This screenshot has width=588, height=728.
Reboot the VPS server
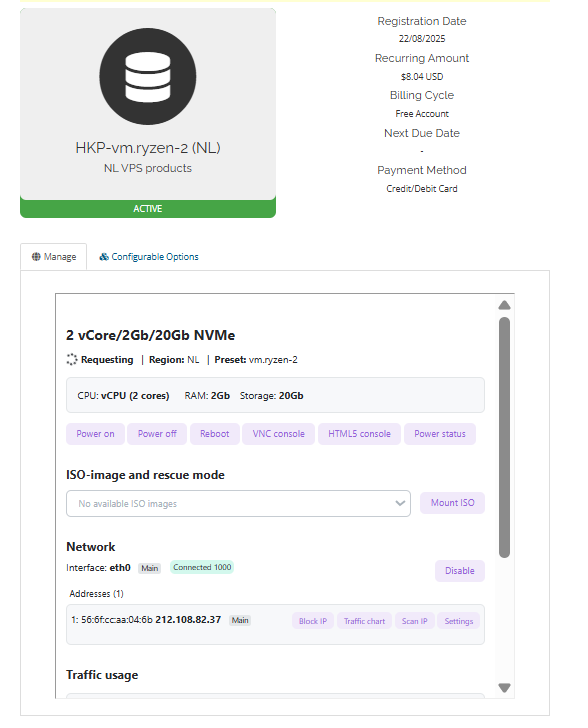tap(215, 434)
